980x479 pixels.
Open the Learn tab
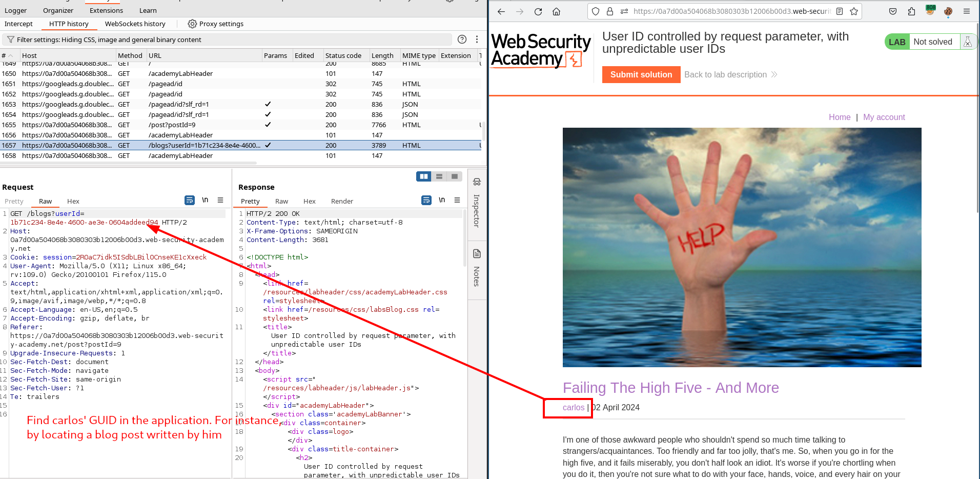(148, 10)
